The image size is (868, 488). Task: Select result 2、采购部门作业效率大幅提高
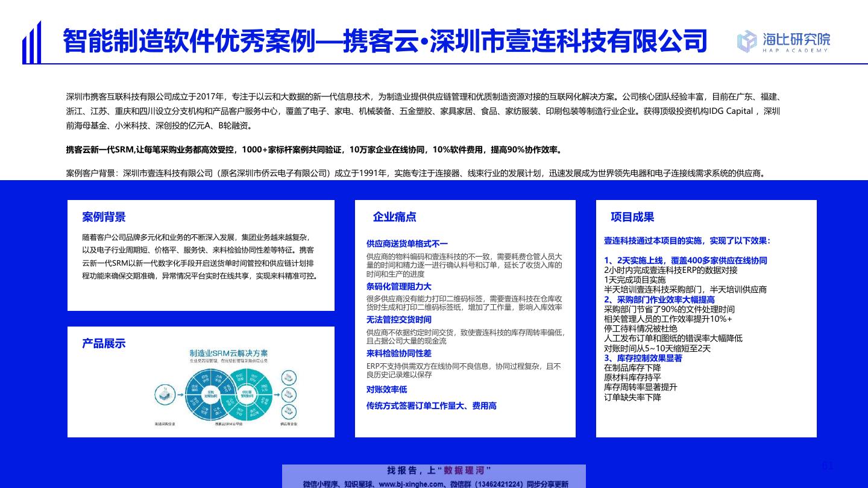point(659,299)
